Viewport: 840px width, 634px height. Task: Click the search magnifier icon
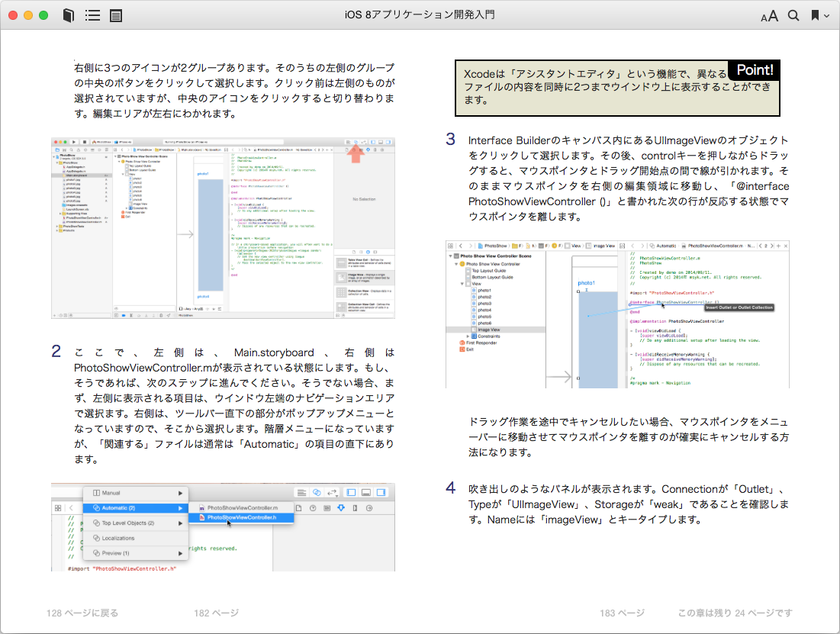coord(793,15)
